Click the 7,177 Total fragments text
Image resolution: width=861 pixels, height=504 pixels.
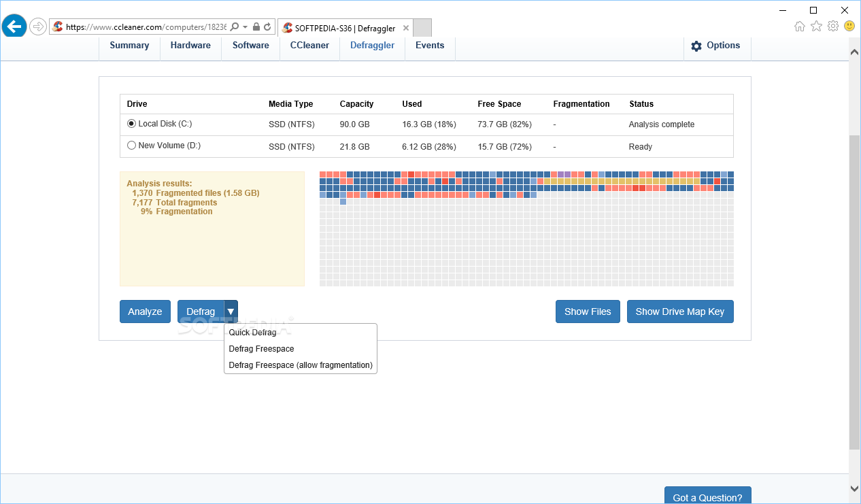pyautogui.click(x=175, y=203)
